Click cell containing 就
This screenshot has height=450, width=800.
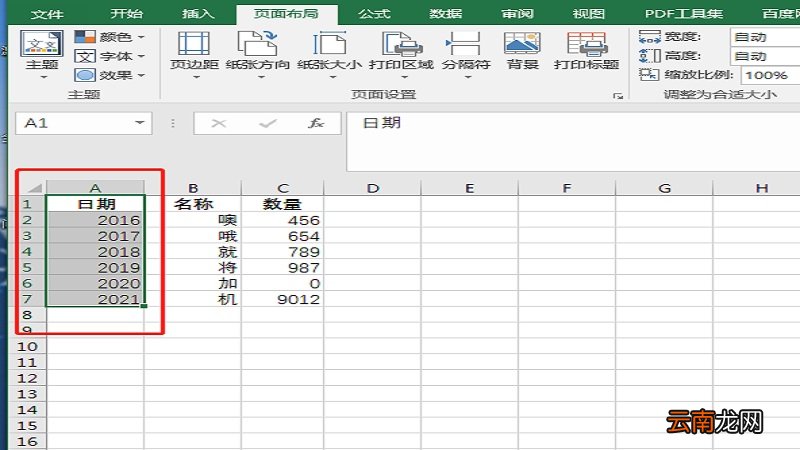(x=193, y=252)
